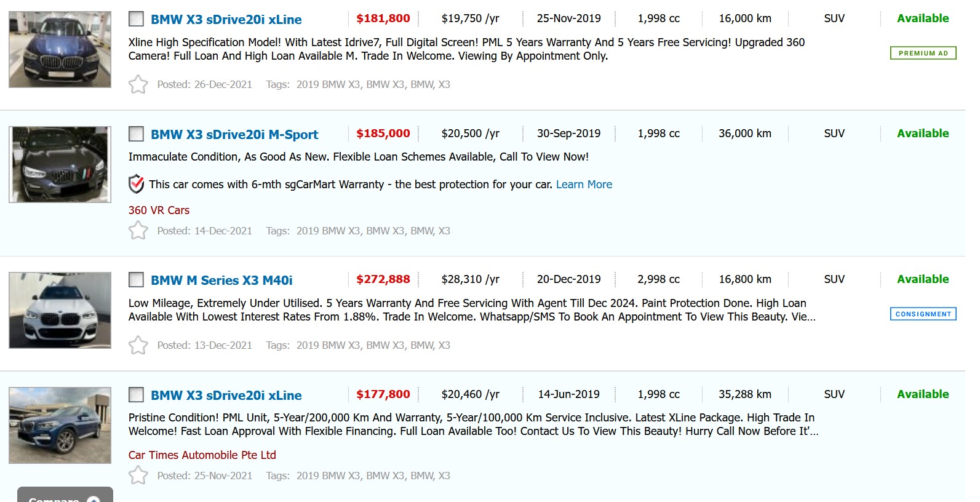
Task: Open the white X3 M40i photo
Action: click(60, 310)
